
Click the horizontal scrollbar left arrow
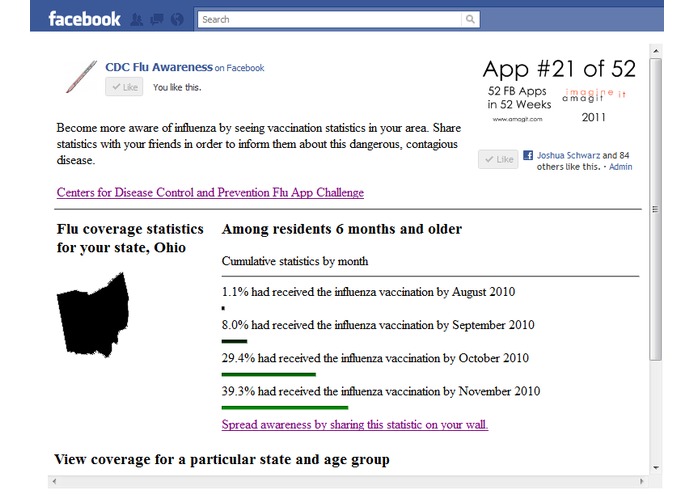pos(54,482)
